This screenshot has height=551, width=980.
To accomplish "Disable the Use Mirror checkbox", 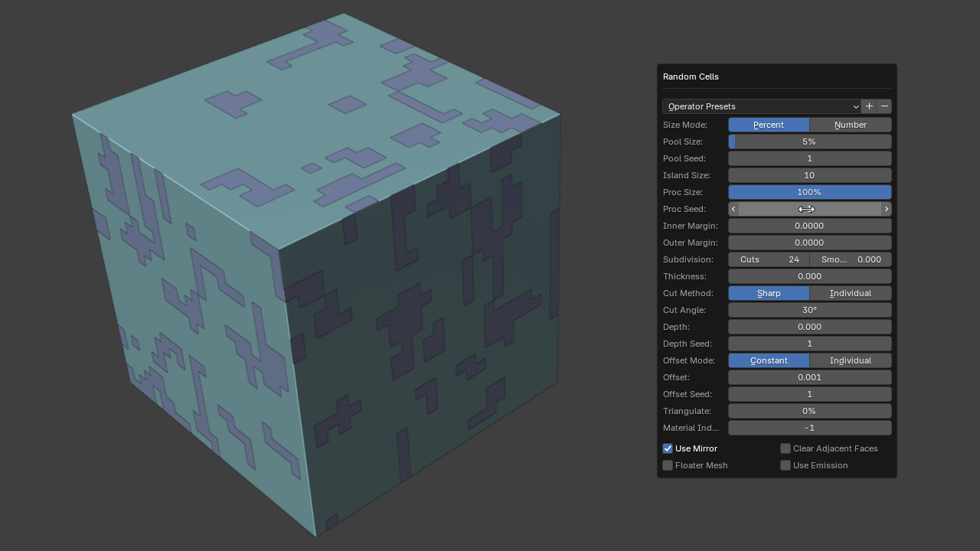I will [668, 448].
